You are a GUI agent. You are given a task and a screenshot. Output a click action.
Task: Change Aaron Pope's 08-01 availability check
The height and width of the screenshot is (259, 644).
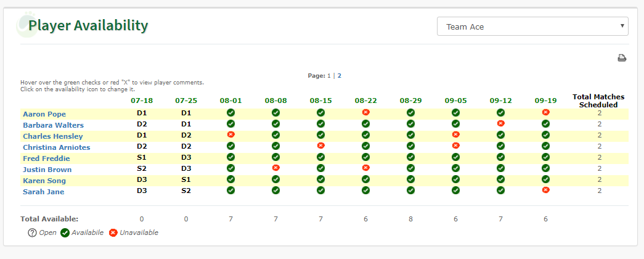pyautogui.click(x=231, y=112)
